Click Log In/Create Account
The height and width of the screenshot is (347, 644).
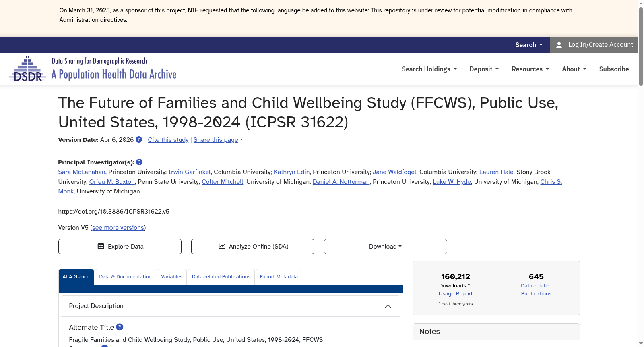click(x=594, y=45)
